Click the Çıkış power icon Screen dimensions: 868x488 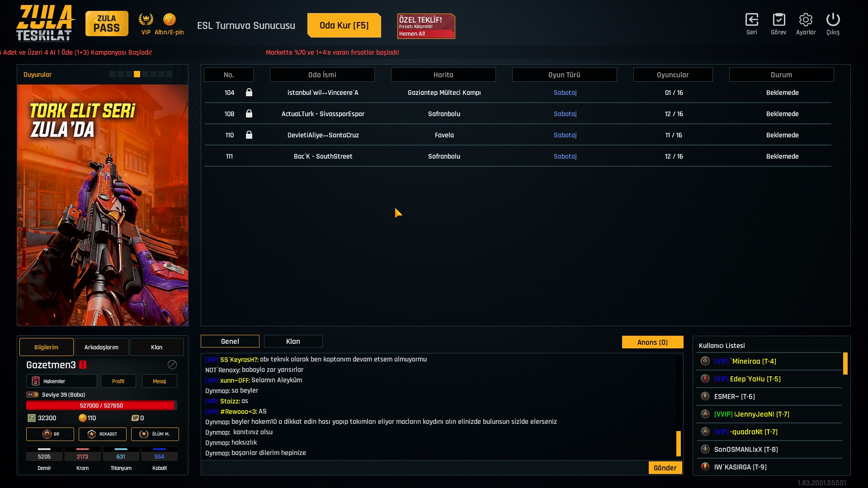point(833,19)
